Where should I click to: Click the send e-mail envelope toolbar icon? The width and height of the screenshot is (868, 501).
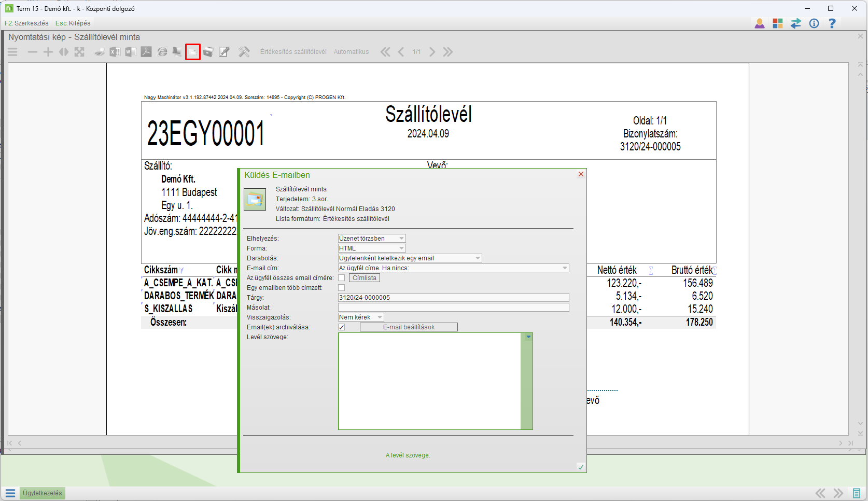[x=193, y=52]
